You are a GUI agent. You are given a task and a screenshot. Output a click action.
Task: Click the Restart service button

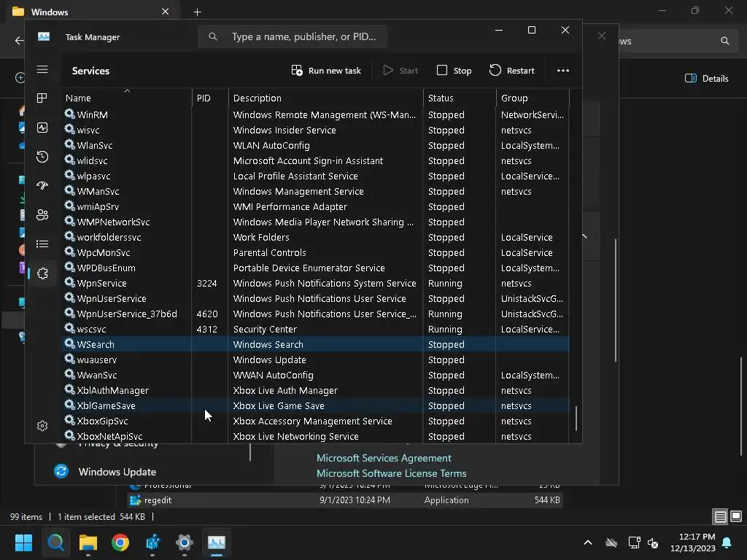pyautogui.click(x=512, y=71)
